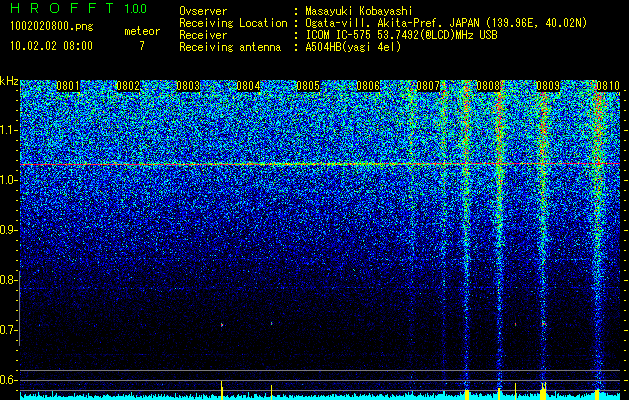Click the 1.0 kHz axis label
Screen dimensions: 629x400
point(7,181)
